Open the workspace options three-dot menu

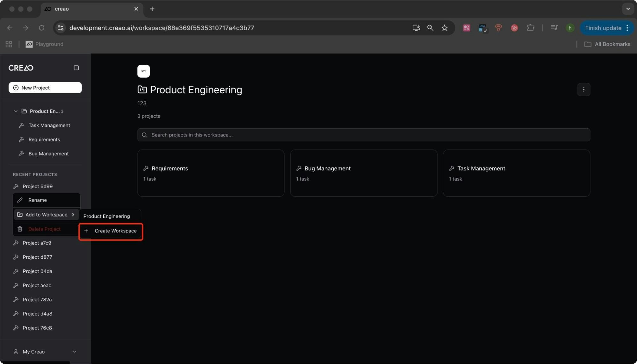(x=583, y=89)
